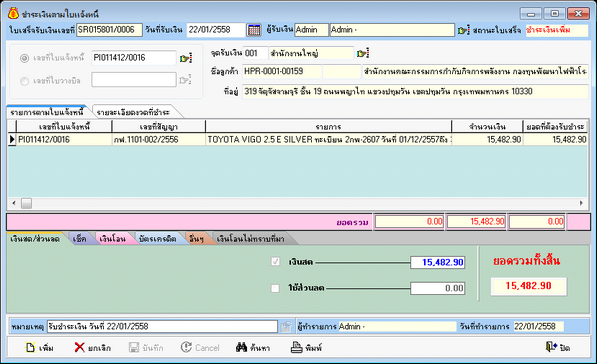
Task: Select the invoice number radio button
Action: [x=24, y=58]
